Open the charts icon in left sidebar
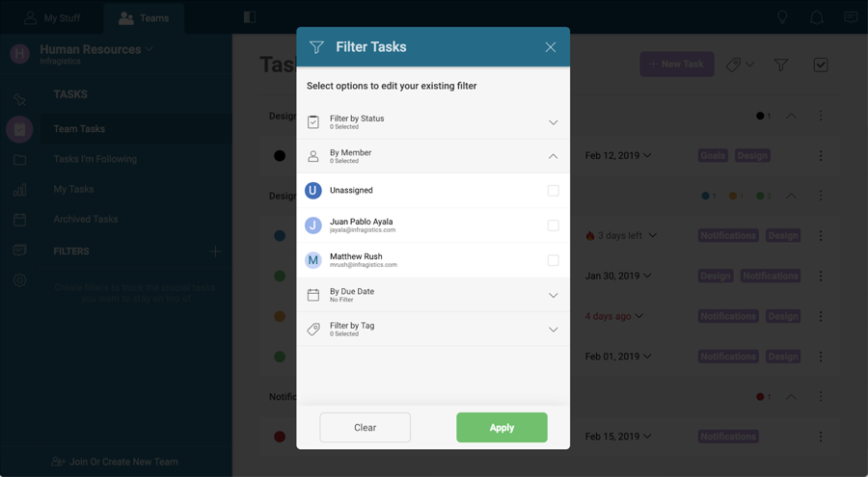This screenshot has width=868, height=477. pos(19,190)
